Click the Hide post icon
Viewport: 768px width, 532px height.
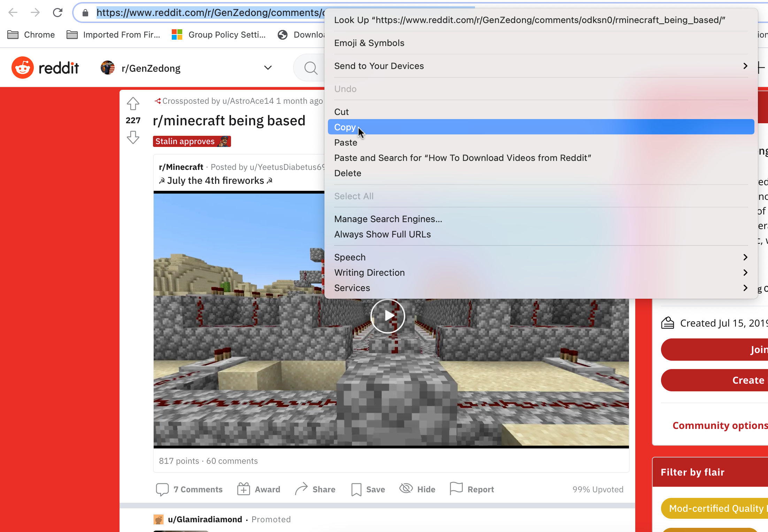pos(406,488)
